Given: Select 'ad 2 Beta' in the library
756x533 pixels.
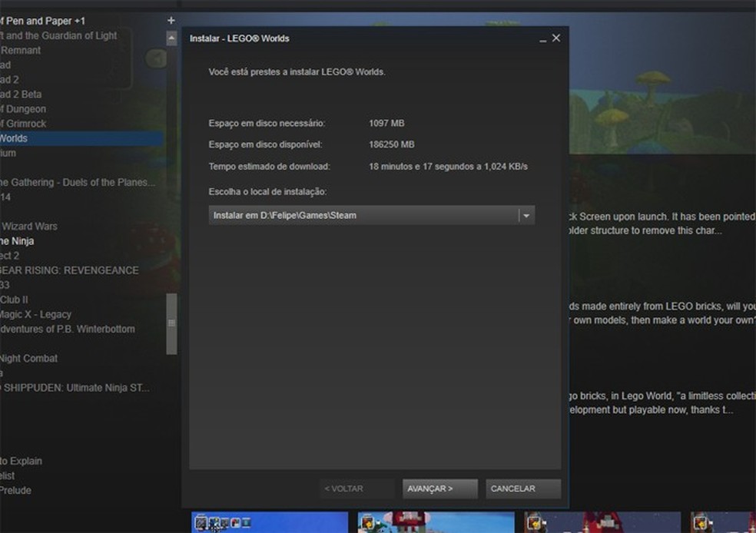Looking at the screenshot, I should tap(21, 94).
